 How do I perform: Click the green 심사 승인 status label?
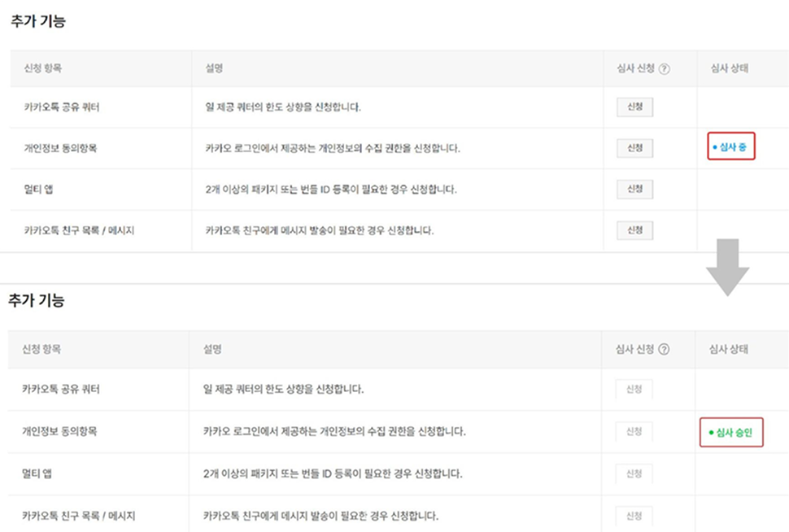coord(730,432)
